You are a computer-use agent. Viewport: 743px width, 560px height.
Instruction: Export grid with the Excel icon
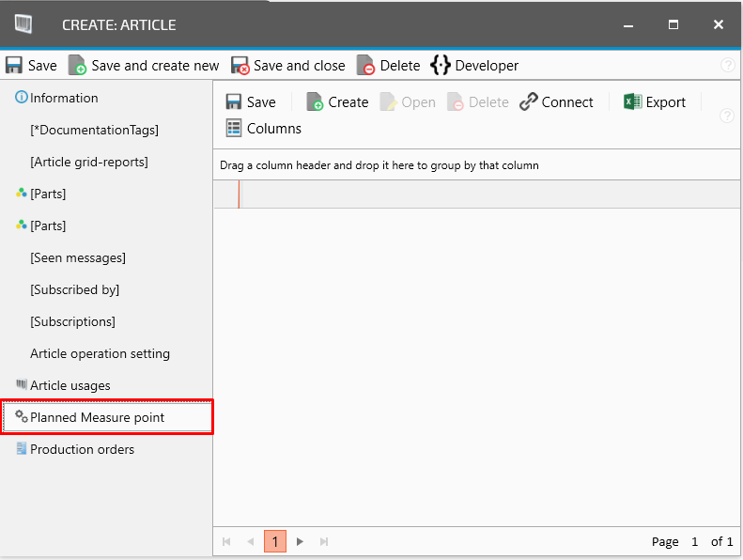[633, 102]
